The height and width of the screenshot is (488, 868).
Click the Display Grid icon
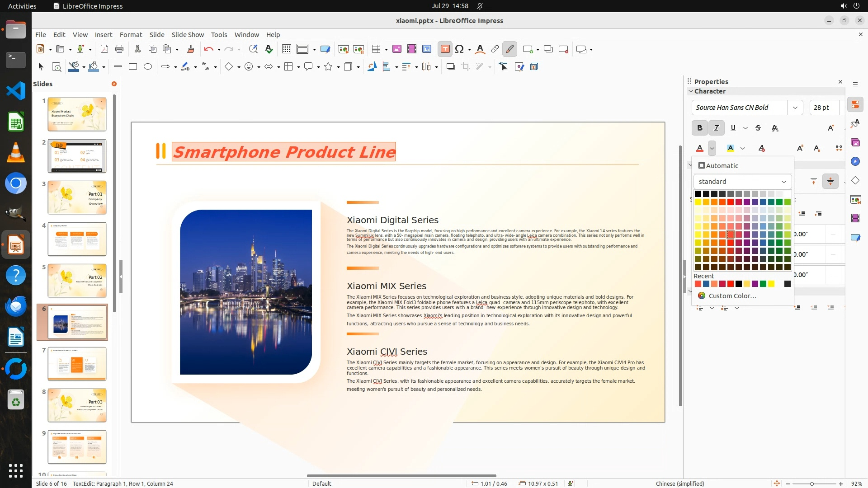click(x=286, y=49)
